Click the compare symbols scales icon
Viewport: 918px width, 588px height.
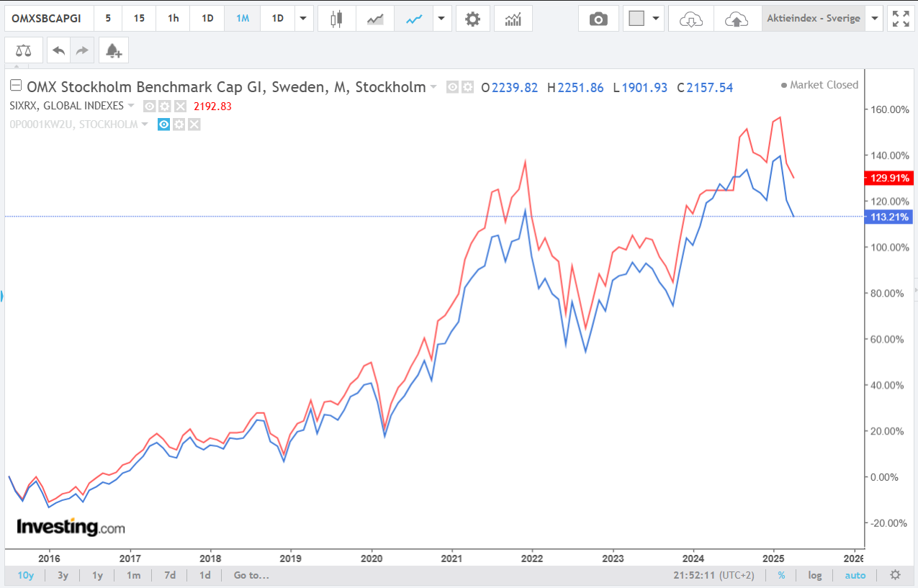[x=24, y=51]
